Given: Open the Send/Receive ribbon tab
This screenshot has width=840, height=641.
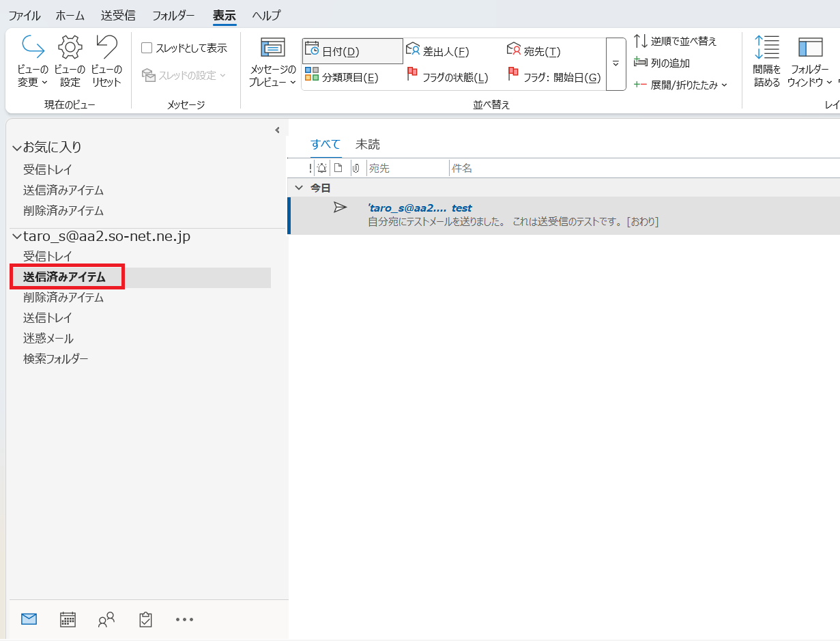Looking at the screenshot, I should tap(117, 15).
